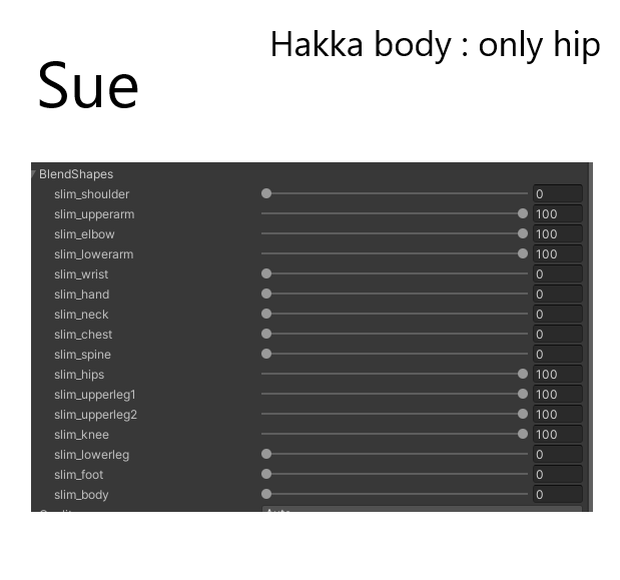This screenshot has width=620, height=580.
Task: Click the slim_shoulder slider handle
Action: point(267,193)
